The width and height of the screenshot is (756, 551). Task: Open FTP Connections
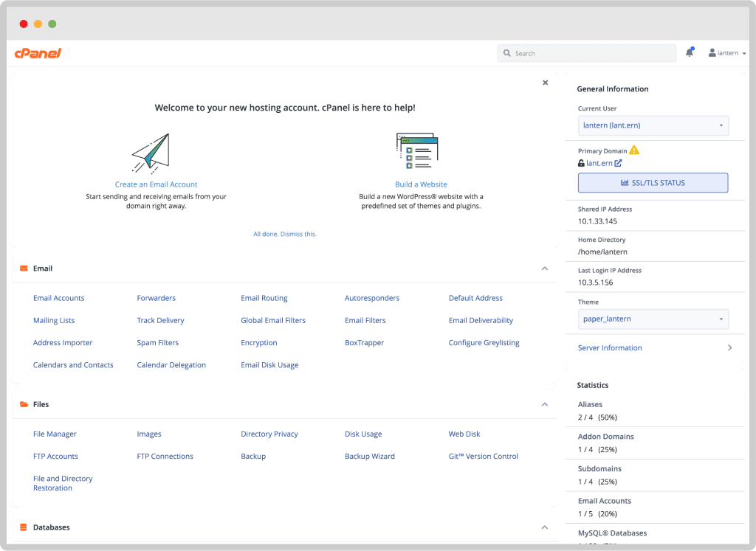(165, 456)
